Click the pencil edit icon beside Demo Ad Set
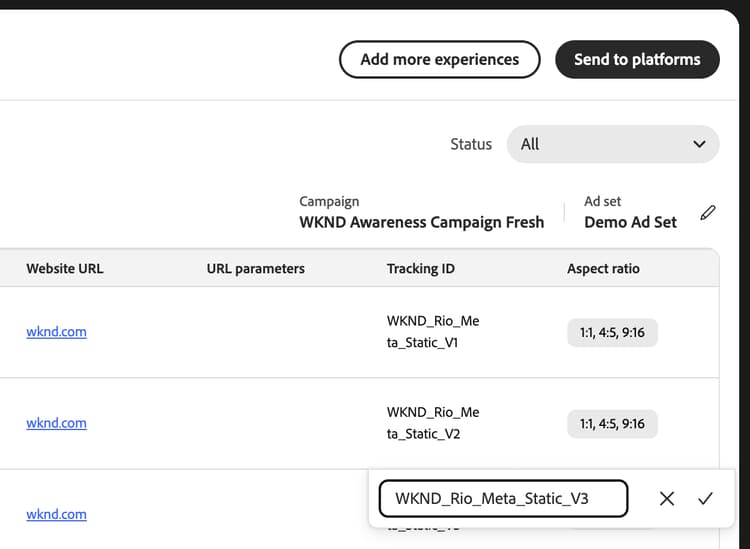Viewport: 750px width, 549px height. pyautogui.click(x=708, y=213)
